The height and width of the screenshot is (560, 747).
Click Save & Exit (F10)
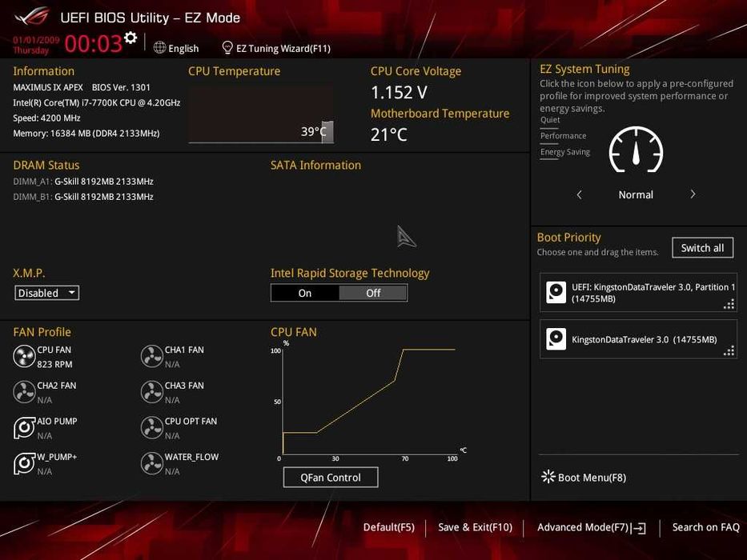(475, 527)
